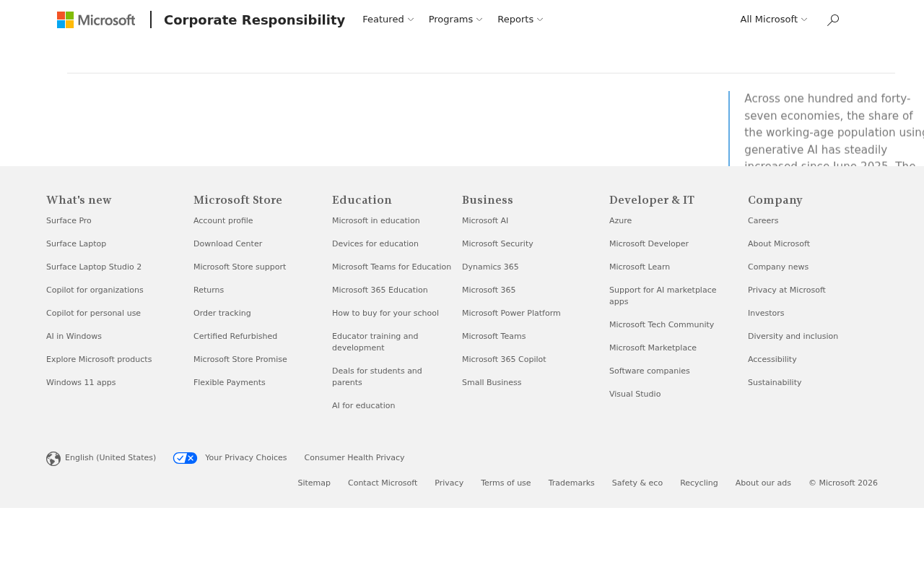Image resolution: width=924 pixels, height=578 pixels.
Task: Open AI for education link
Action: tap(364, 406)
